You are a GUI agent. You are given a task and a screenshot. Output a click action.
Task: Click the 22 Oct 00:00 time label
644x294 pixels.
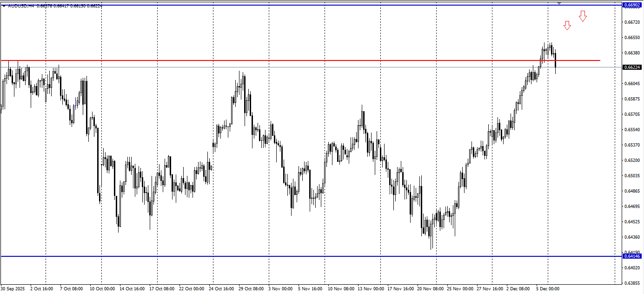click(x=192, y=289)
